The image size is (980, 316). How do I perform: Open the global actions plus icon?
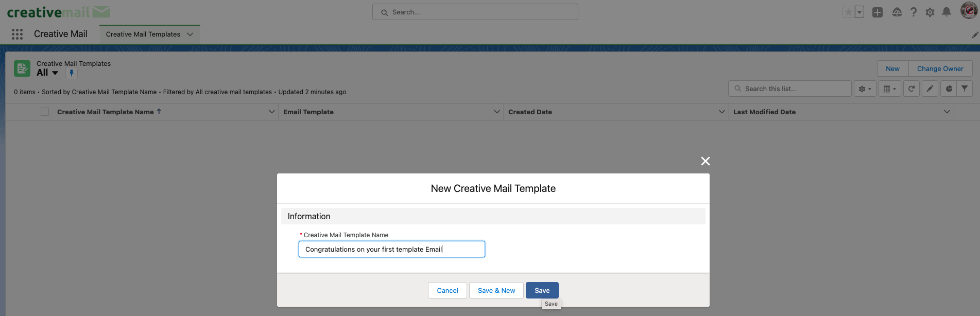coord(878,12)
